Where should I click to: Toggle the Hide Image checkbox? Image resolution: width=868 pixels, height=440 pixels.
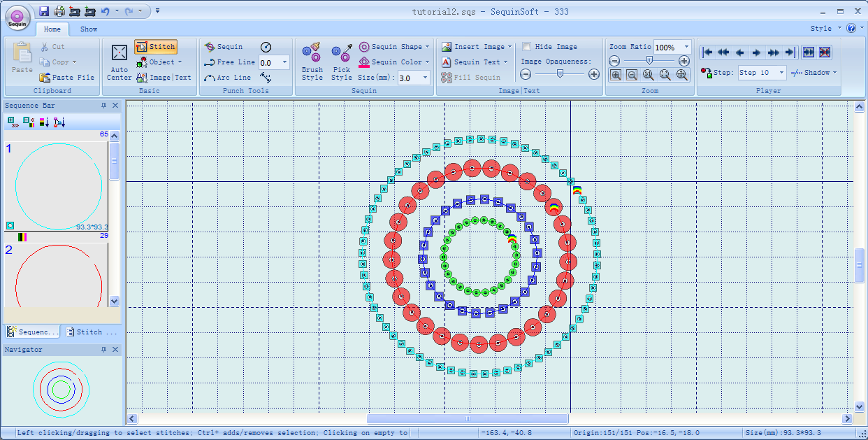pyautogui.click(x=527, y=47)
